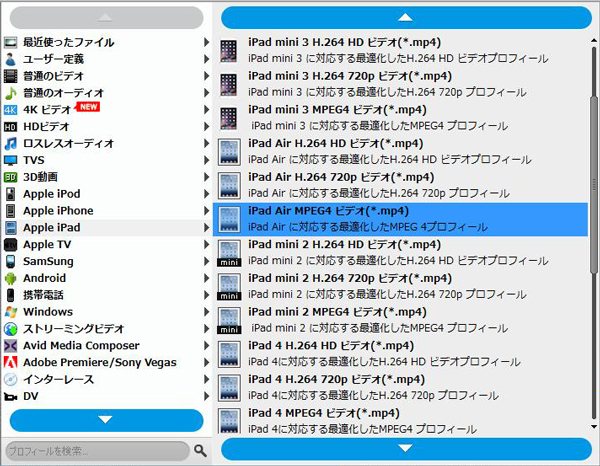Select iPad mini 3 MPEG4 profile

pyautogui.click(x=401, y=118)
